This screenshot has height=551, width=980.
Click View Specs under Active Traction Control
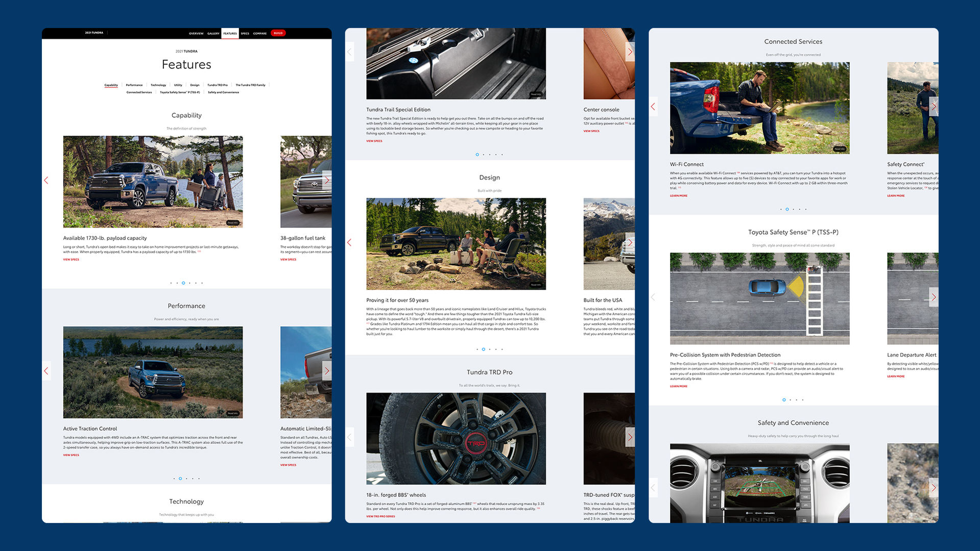click(x=71, y=455)
